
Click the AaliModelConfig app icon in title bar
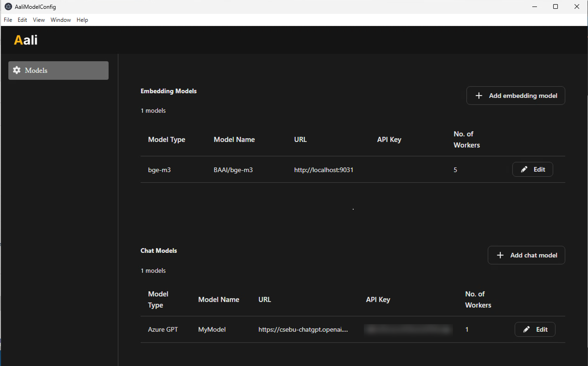point(8,6)
